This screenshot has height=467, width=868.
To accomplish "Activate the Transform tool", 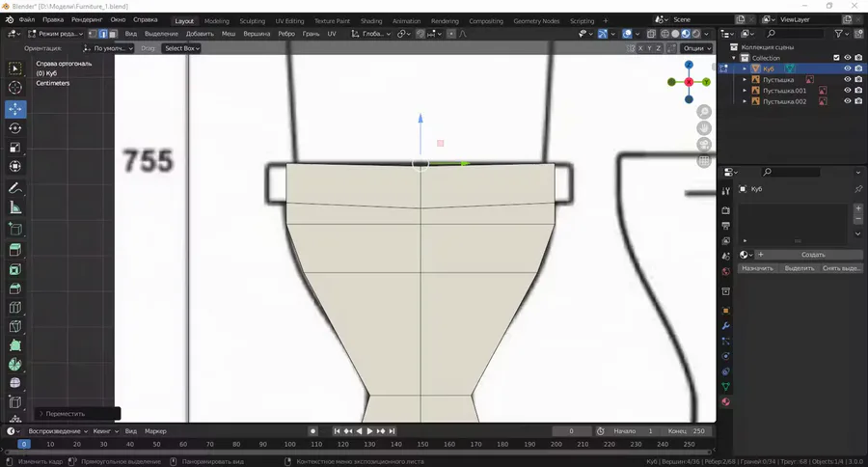I will point(14,166).
